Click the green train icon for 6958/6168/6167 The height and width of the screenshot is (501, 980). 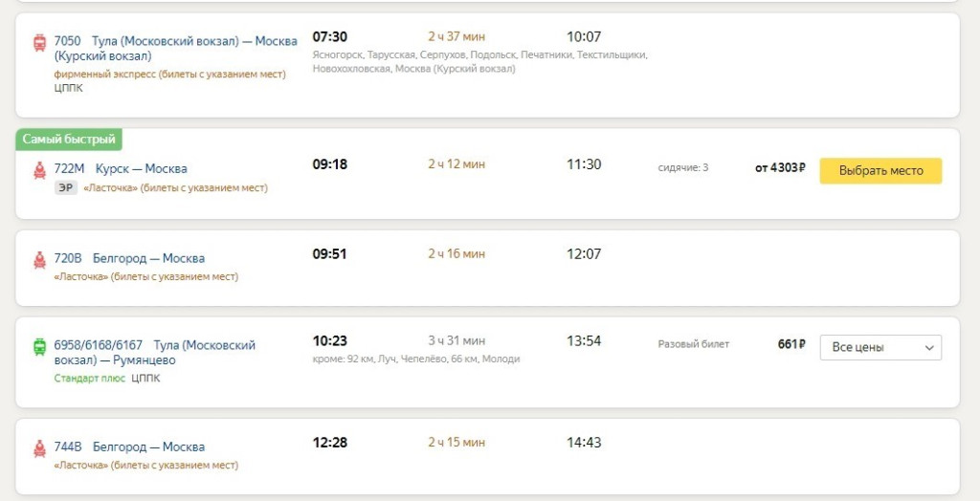click(x=39, y=346)
